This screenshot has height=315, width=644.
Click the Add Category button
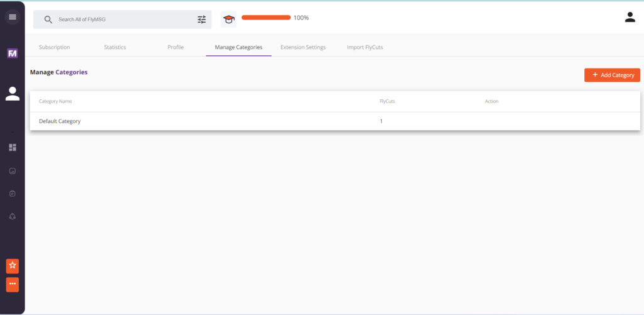[612, 75]
